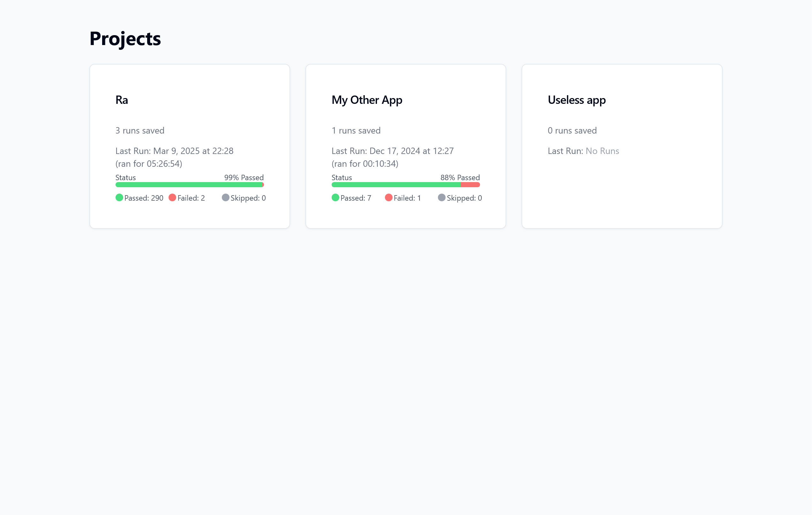Click "Failed: 2" count
Screen dimensions: 812x515
tap(191, 198)
